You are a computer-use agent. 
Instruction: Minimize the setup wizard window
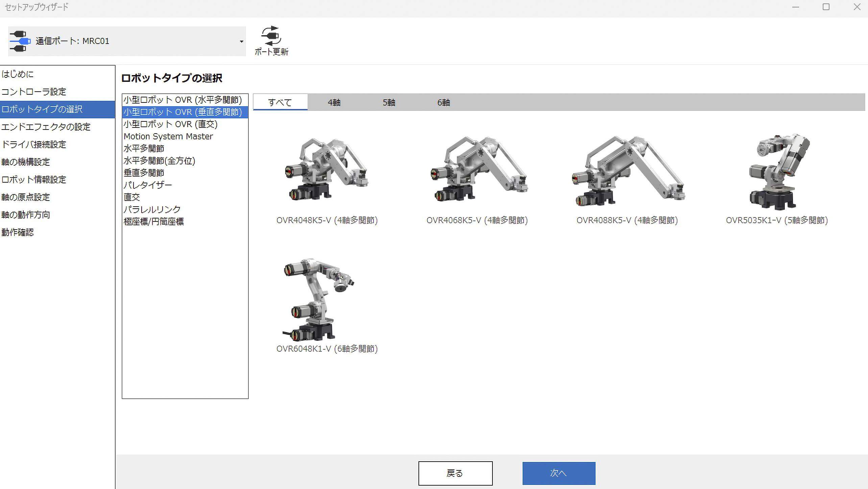coord(796,7)
